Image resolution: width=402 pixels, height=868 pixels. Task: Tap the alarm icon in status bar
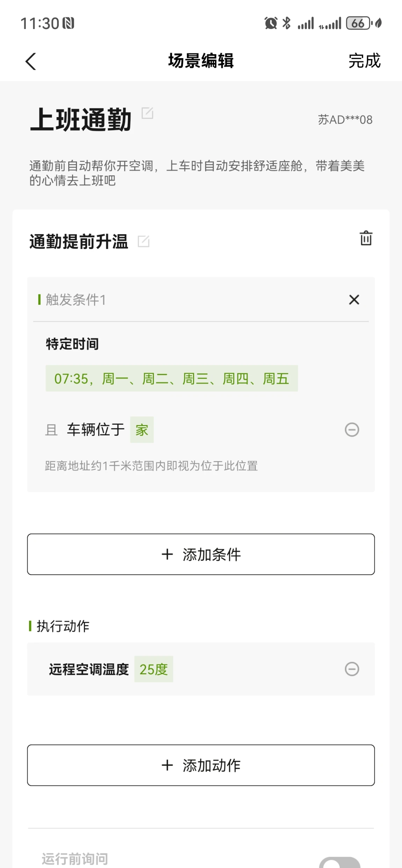(271, 23)
